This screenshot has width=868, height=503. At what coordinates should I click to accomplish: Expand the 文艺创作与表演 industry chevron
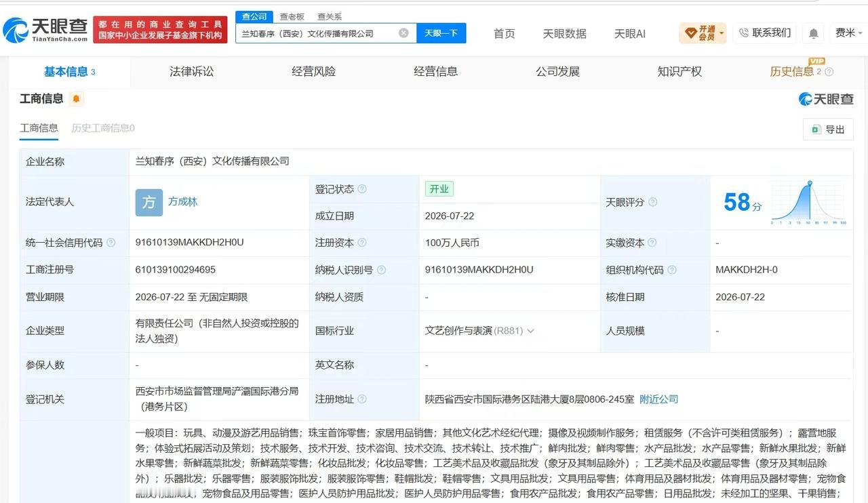click(530, 331)
